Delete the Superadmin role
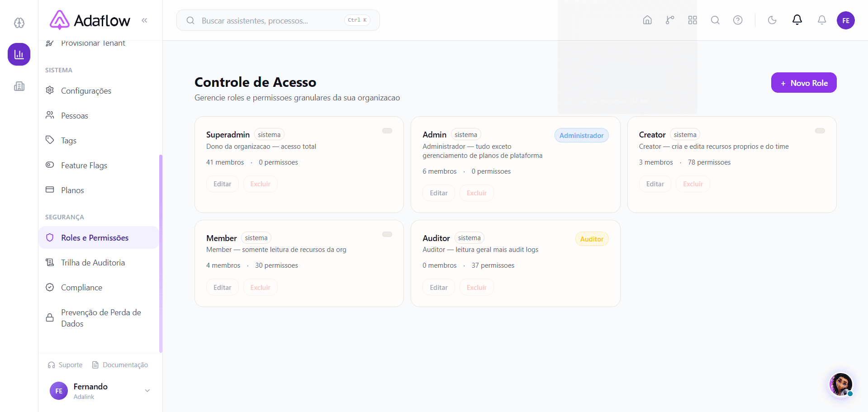 pyautogui.click(x=260, y=184)
